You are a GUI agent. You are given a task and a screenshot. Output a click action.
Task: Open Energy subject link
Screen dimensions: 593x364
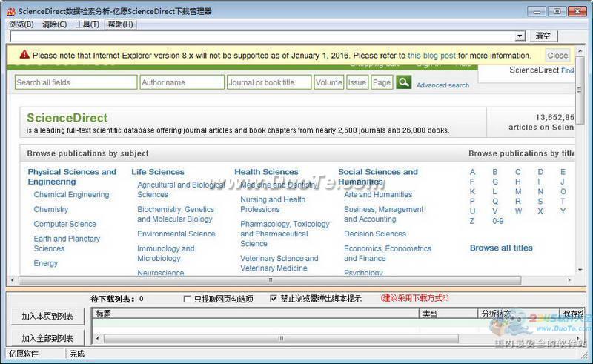pyautogui.click(x=46, y=263)
